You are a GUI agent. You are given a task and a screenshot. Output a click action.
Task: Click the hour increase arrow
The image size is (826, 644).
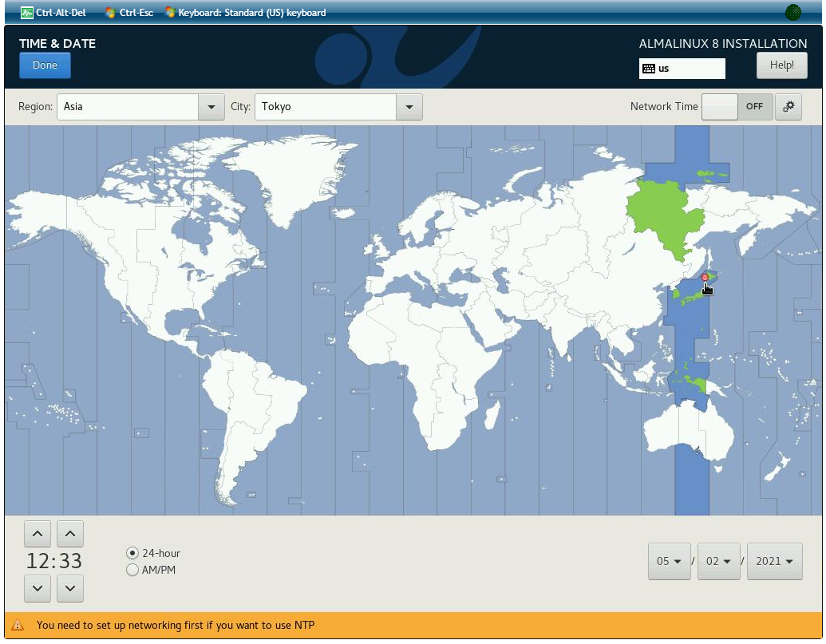pyautogui.click(x=38, y=534)
